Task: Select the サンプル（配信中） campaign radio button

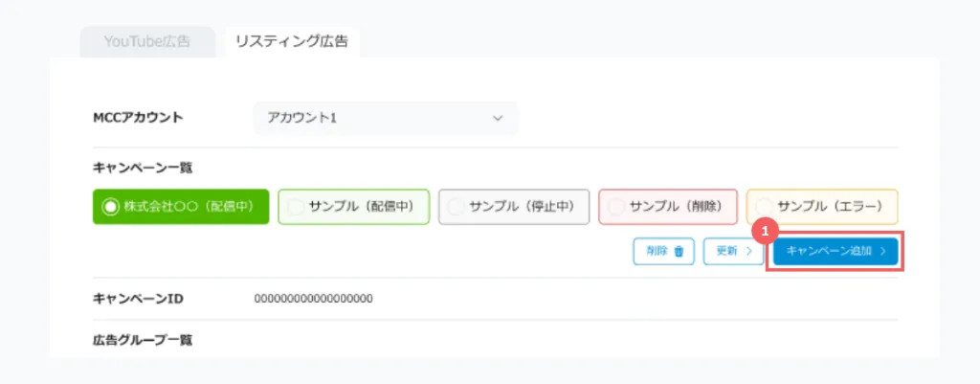Action: pyautogui.click(x=297, y=207)
